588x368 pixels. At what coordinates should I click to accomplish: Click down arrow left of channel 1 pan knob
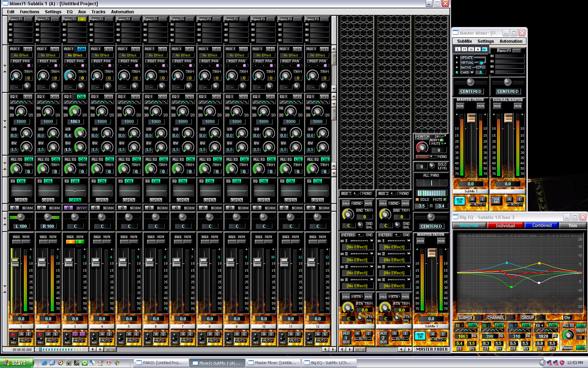pos(5,218)
